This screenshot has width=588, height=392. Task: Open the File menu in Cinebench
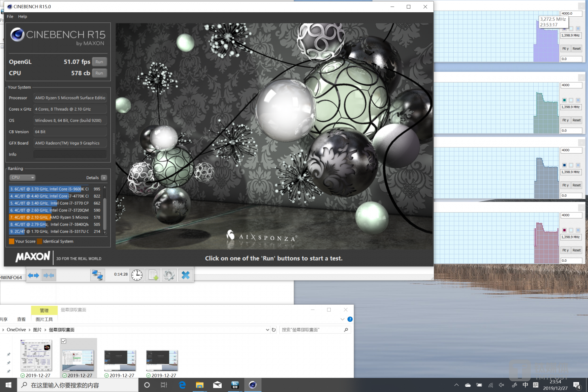[x=9, y=16]
